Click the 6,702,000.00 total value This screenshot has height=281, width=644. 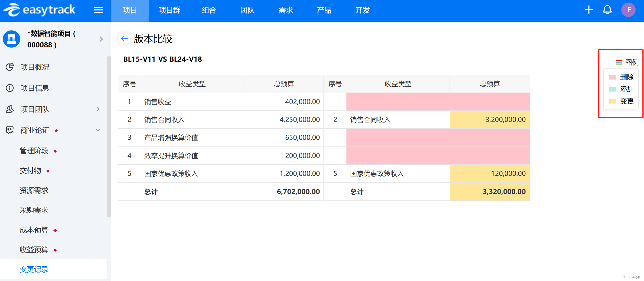coord(298,192)
